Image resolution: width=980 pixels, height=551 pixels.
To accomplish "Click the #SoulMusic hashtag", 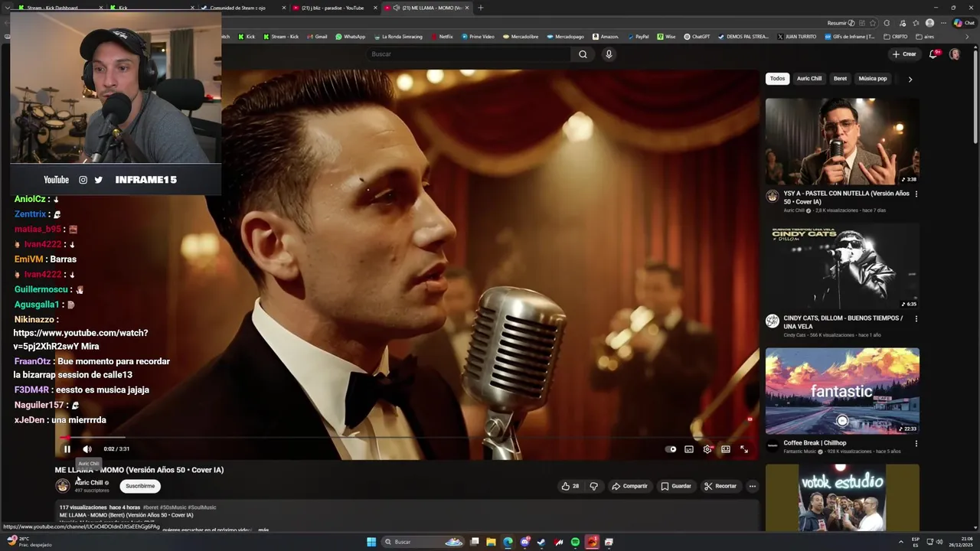I will click(x=201, y=507).
